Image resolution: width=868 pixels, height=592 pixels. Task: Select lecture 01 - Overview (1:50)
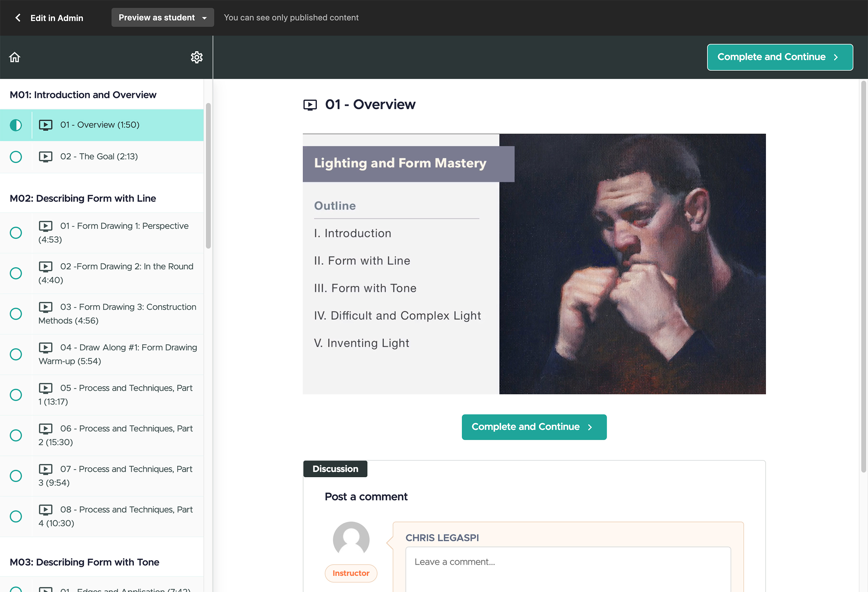click(x=102, y=125)
